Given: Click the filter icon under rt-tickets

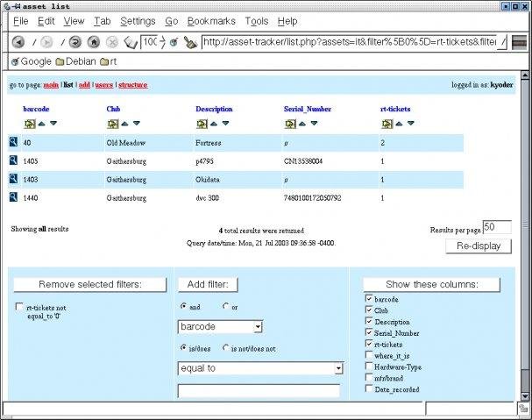Looking at the screenshot, I should click(x=385, y=124).
